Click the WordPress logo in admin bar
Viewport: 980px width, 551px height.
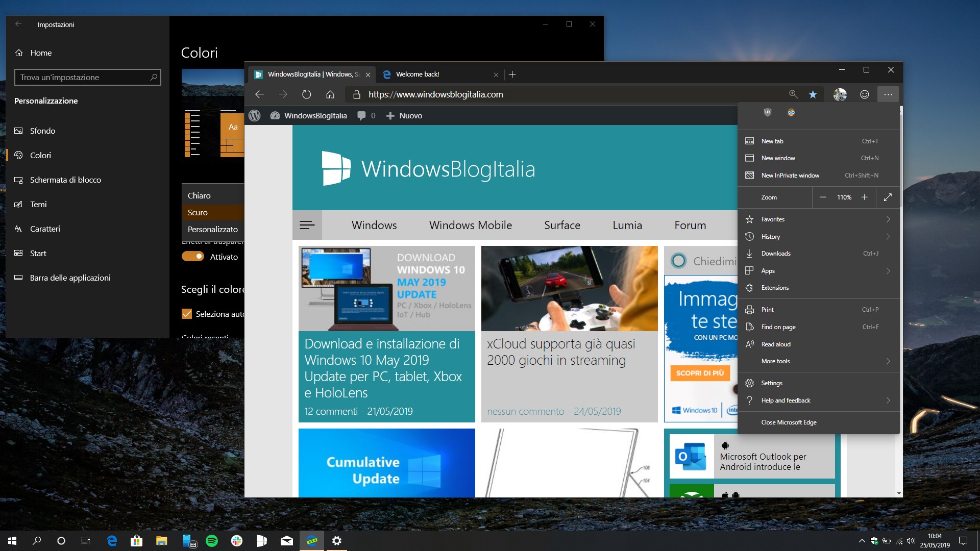pos(255,116)
